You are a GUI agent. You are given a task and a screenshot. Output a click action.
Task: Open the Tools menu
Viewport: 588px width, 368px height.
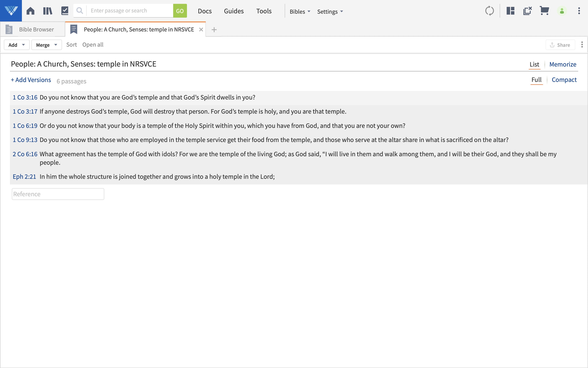pos(264,11)
